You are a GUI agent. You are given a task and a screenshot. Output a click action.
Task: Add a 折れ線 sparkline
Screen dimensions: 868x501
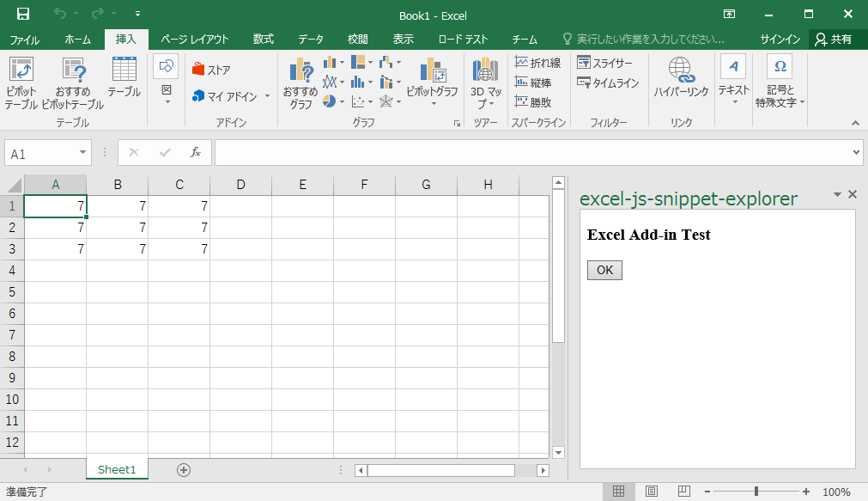point(537,63)
